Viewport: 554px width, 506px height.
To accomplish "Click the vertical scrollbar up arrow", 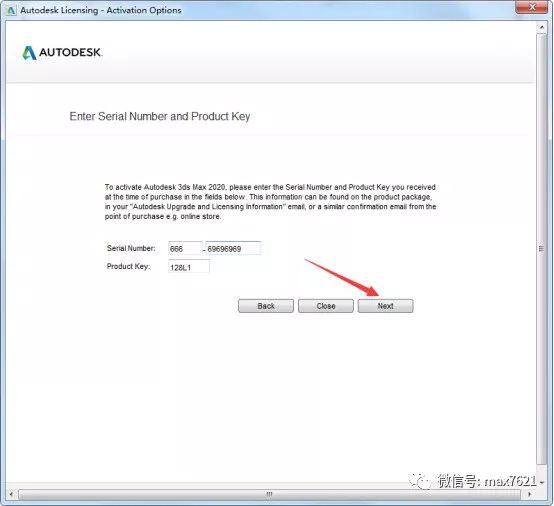I will point(542,27).
